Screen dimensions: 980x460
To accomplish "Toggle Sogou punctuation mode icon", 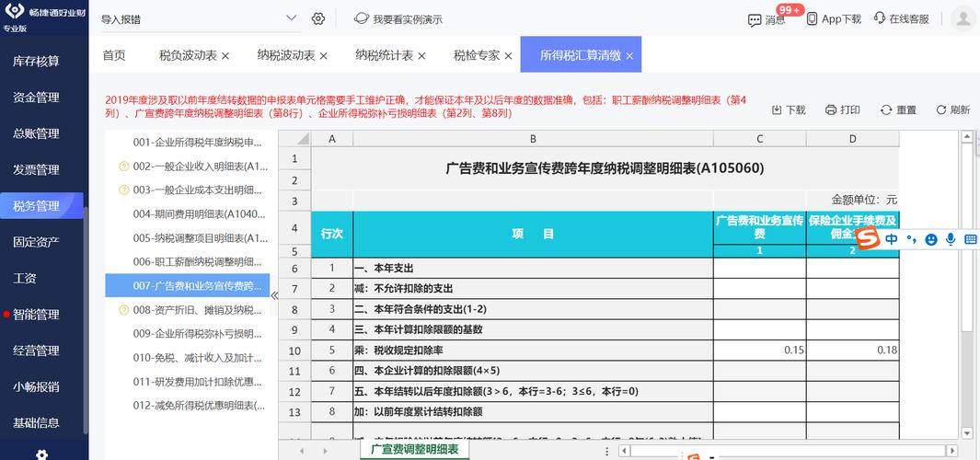I will point(911,239).
